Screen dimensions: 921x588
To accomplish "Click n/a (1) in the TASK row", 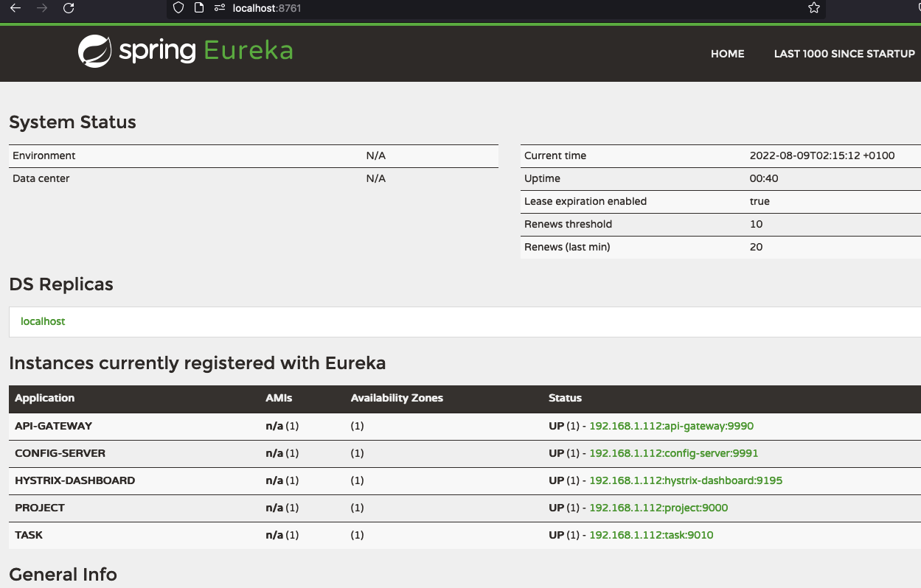I will 282,535.
